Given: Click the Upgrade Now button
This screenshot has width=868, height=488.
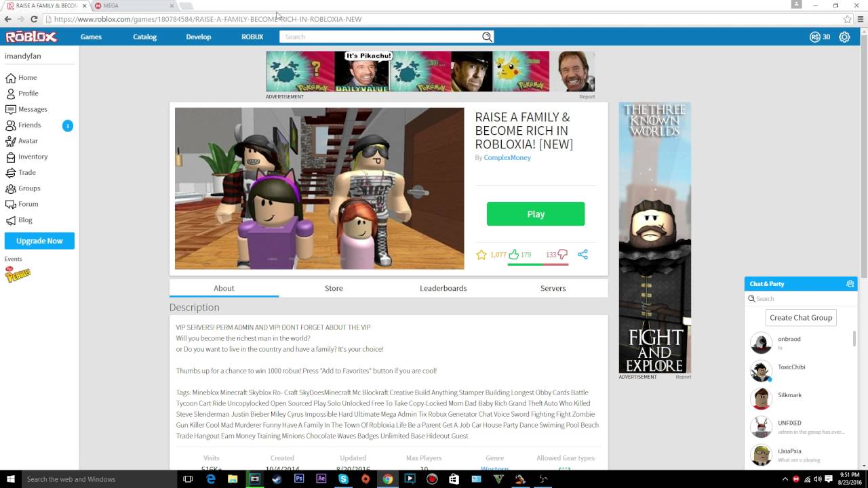Looking at the screenshot, I should [x=39, y=241].
